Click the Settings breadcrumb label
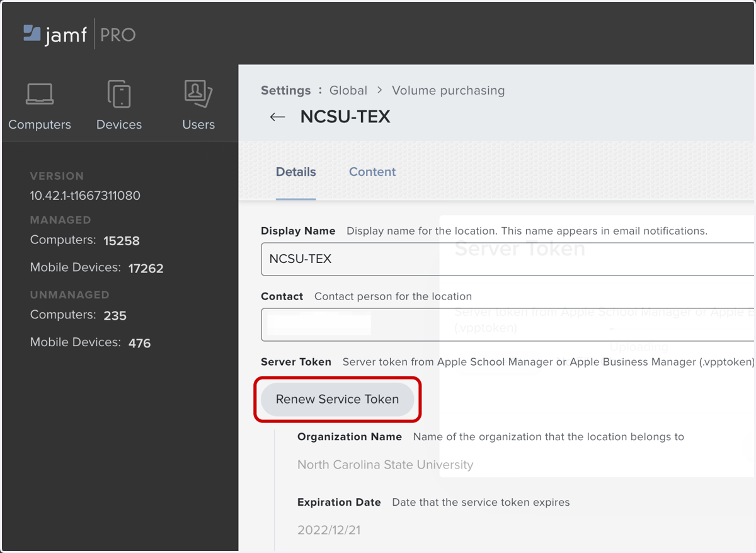Image resolution: width=756 pixels, height=553 pixels. tap(286, 90)
